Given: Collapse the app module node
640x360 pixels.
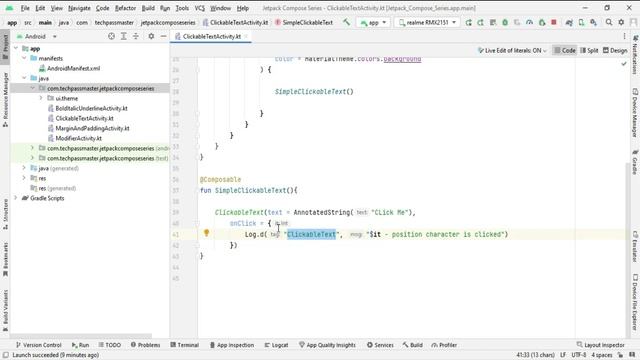Looking at the screenshot, I should 16,49.
